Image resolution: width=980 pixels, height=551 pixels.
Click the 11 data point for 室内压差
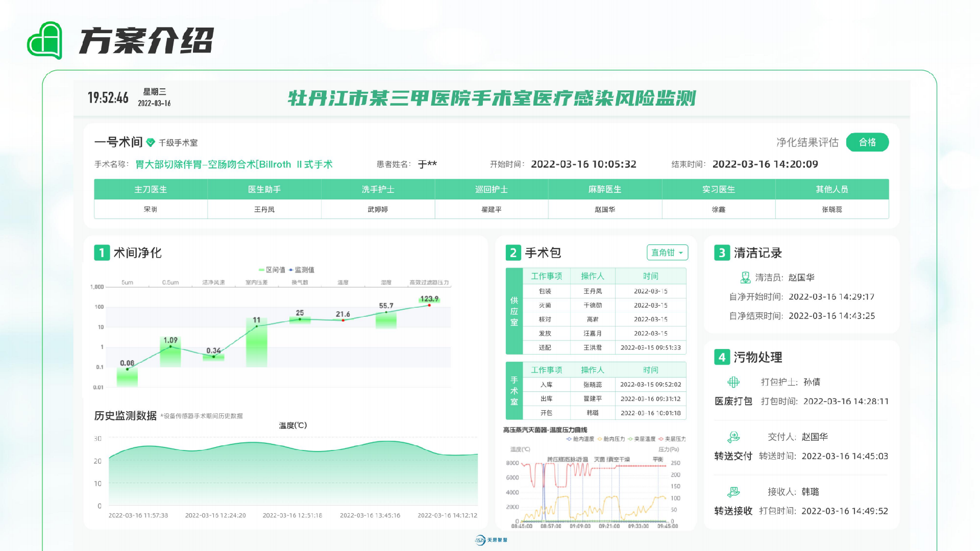[257, 326]
